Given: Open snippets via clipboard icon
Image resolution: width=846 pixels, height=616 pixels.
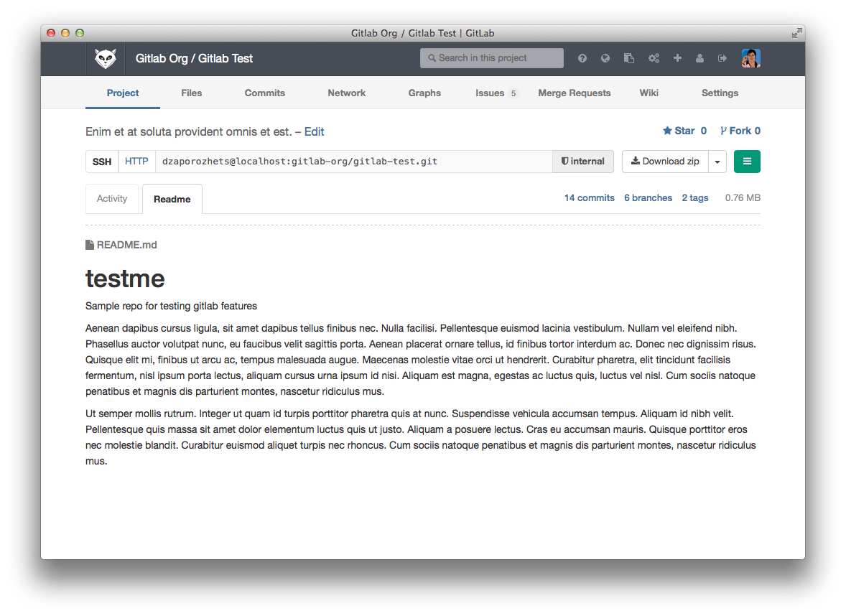Looking at the screenshot, I should click(629, 58).
